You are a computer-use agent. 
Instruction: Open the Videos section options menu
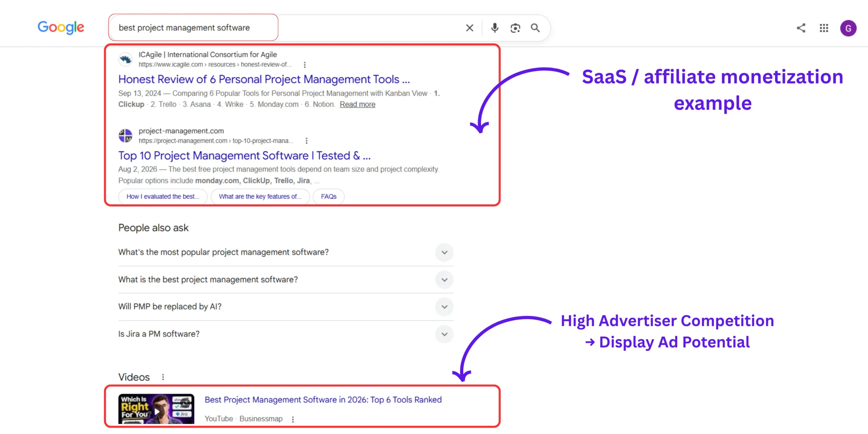click(x=163, y=377)
